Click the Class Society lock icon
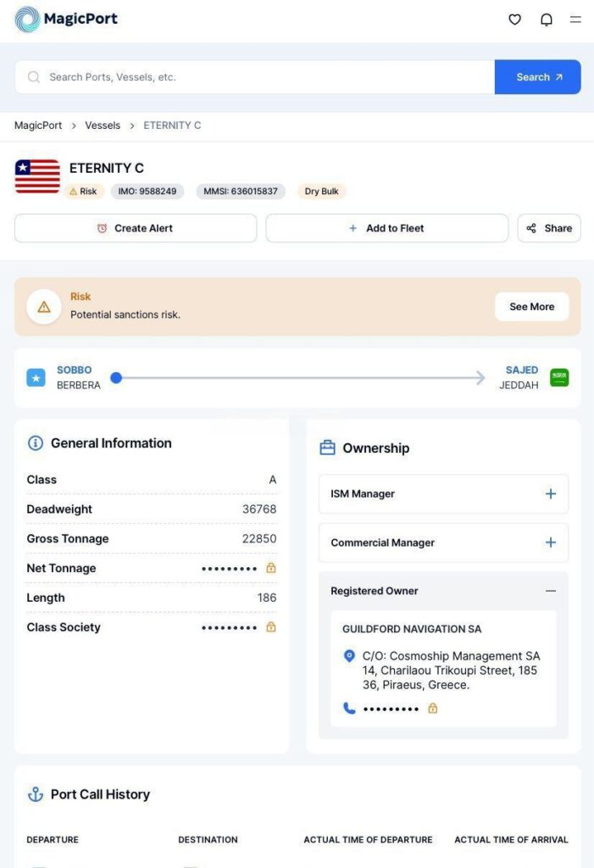Image resolution: width=594 pixels, height=868 pixels. 270,627
